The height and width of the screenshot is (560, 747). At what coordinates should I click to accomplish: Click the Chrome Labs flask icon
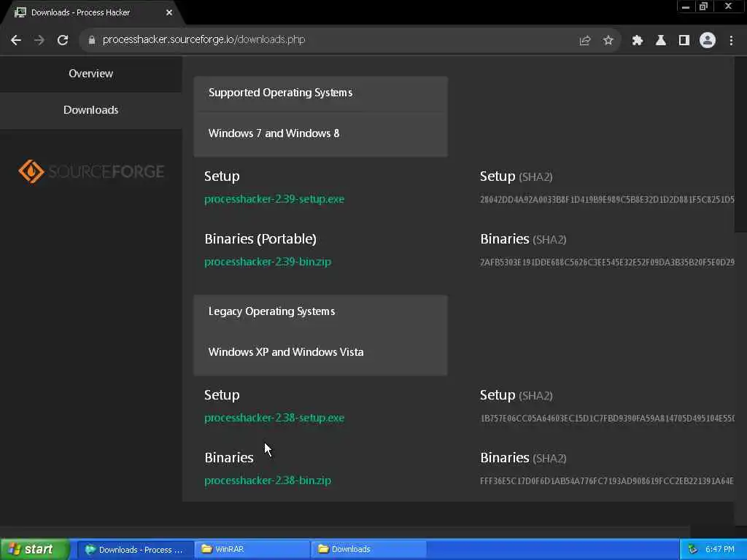(660, 41)
